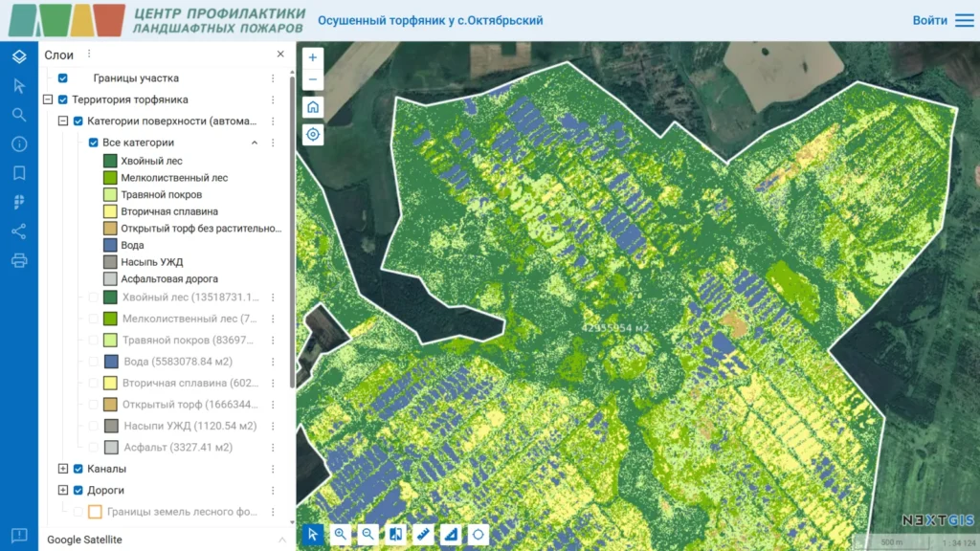Collapse the Все категории legend chevron
Screen dimensions: 980x551
pyautogui.click(x=255, y=143)
